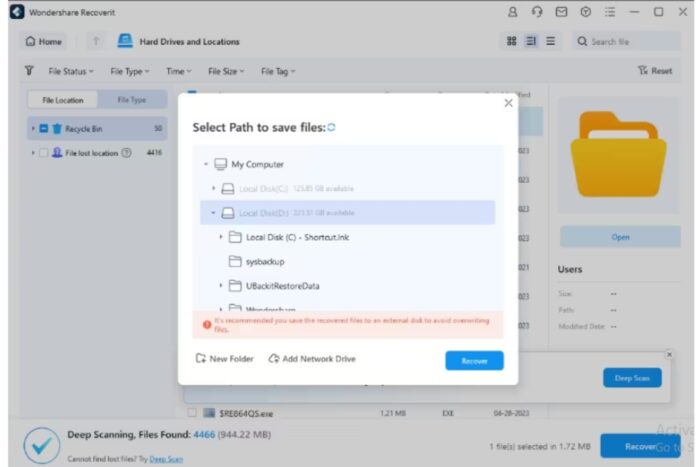Expand Local Disk (C:) in dialog
The width and height of the screenshot is (700, 467).
click(x=213, y=188)
